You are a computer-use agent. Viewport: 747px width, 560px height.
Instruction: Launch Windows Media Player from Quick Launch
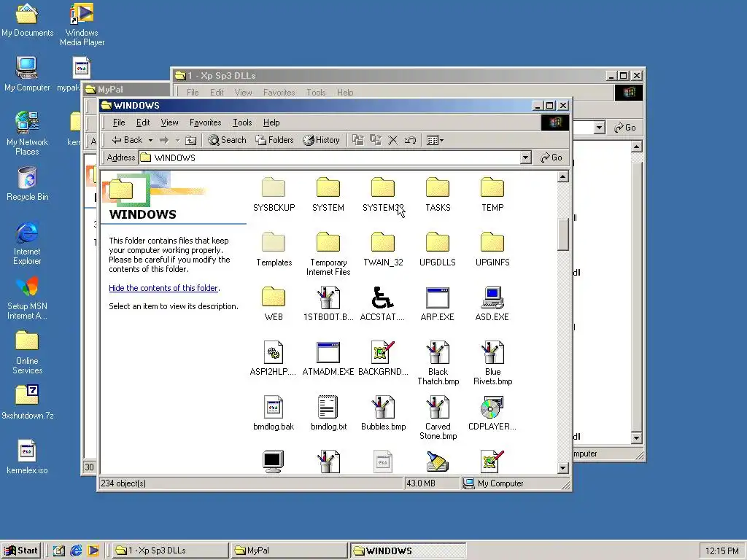tap(93, 551)
